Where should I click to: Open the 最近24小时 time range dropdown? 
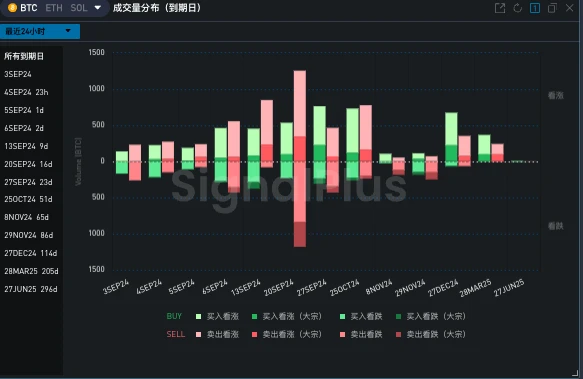(x=40, y=31)
